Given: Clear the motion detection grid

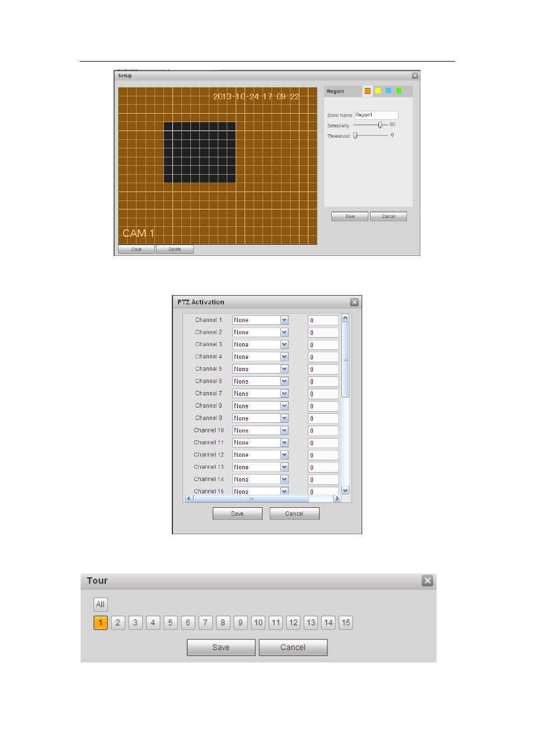Looking at the screenshot, I should (137, 249).
